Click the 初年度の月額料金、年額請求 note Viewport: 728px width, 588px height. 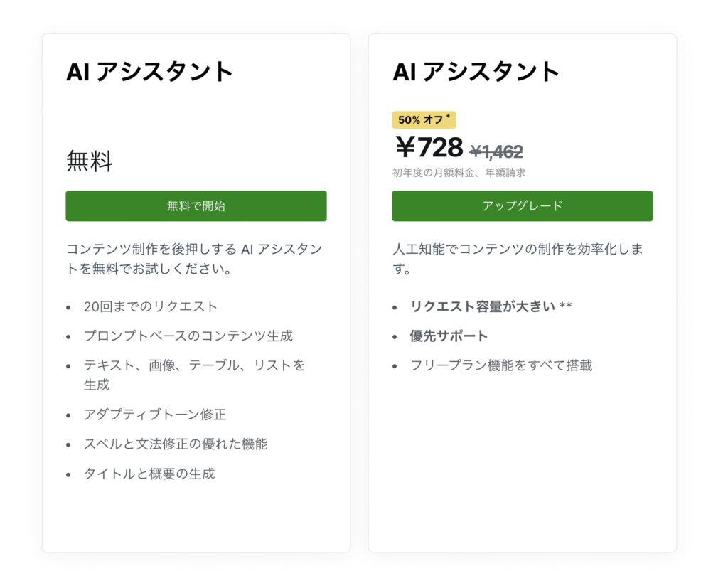click(x=459, y=173)
